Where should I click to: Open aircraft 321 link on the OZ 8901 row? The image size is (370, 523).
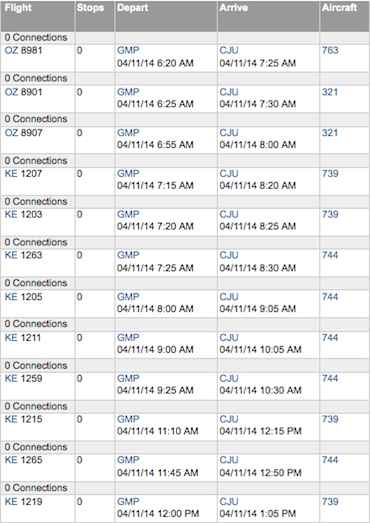330,92
